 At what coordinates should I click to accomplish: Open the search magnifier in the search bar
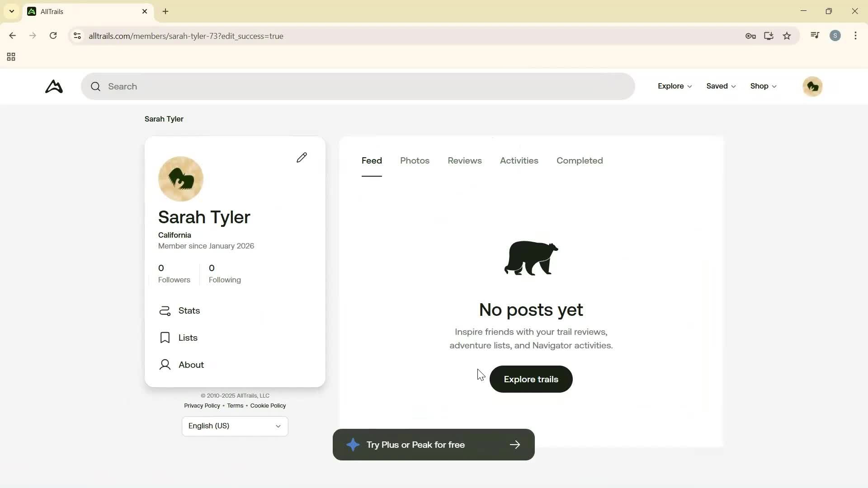[x=96, y=86]
